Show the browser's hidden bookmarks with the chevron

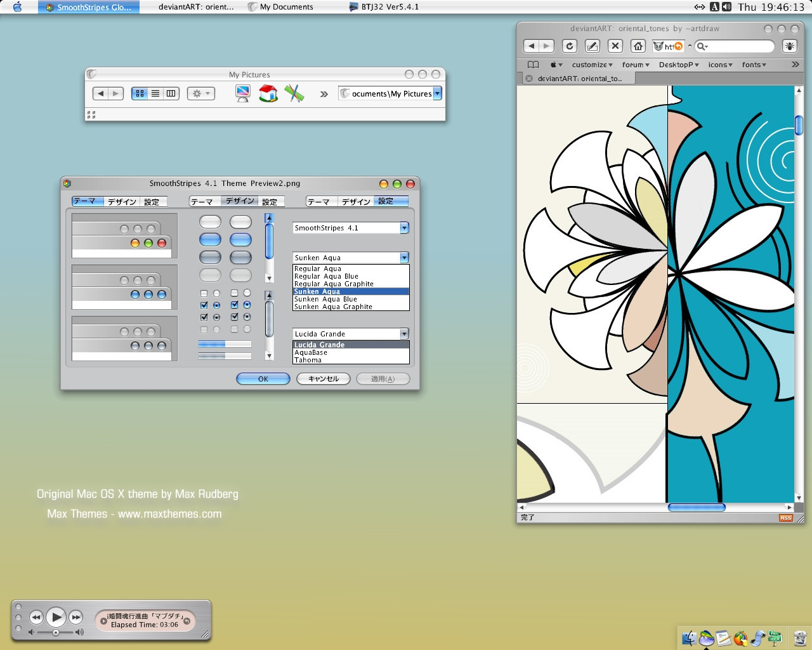coord(795,65)
